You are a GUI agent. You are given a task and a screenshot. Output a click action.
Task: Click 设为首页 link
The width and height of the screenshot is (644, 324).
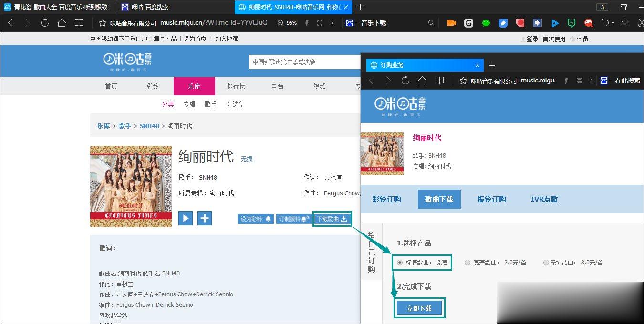tap(195, 39)
